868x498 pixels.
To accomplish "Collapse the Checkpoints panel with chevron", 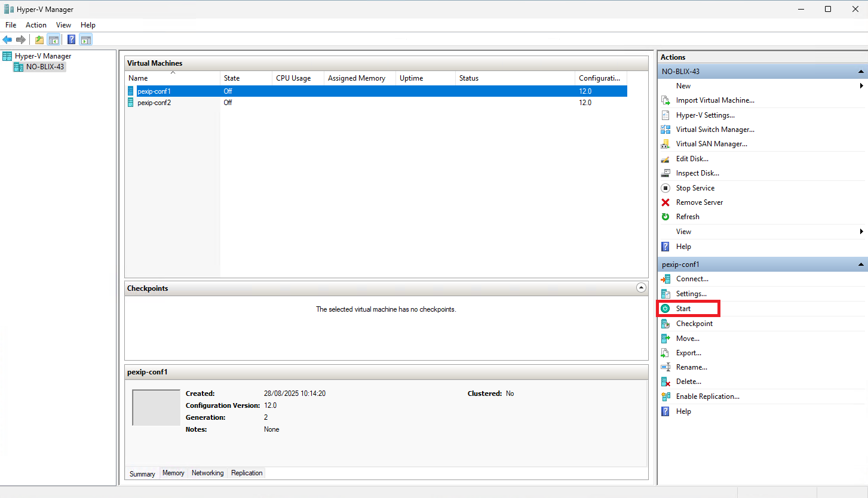I will 641,288.
